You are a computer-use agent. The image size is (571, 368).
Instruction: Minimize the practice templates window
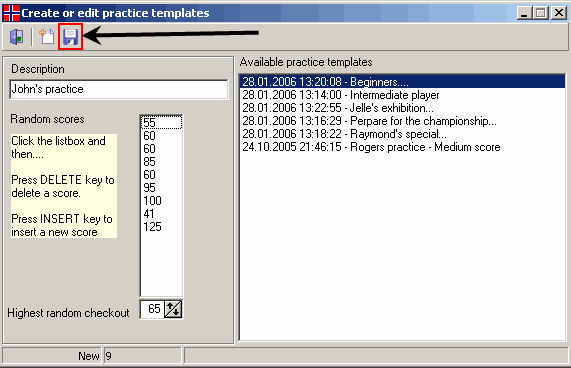point(524,13)
